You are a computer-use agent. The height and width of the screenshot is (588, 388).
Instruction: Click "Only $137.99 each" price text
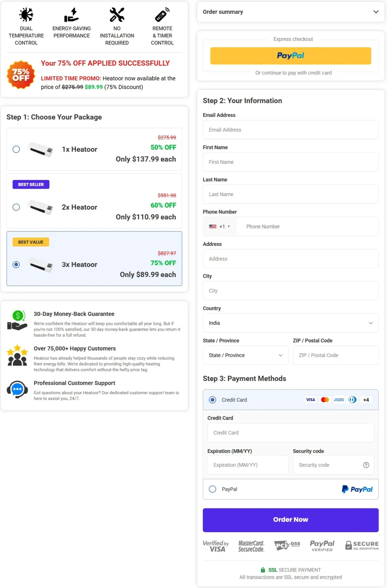(x=146, y=159)
